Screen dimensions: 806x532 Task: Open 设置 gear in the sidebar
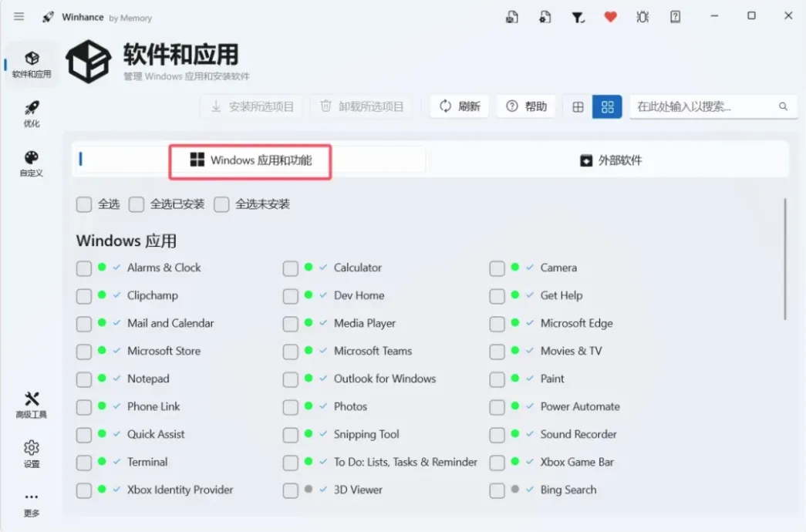32,454
